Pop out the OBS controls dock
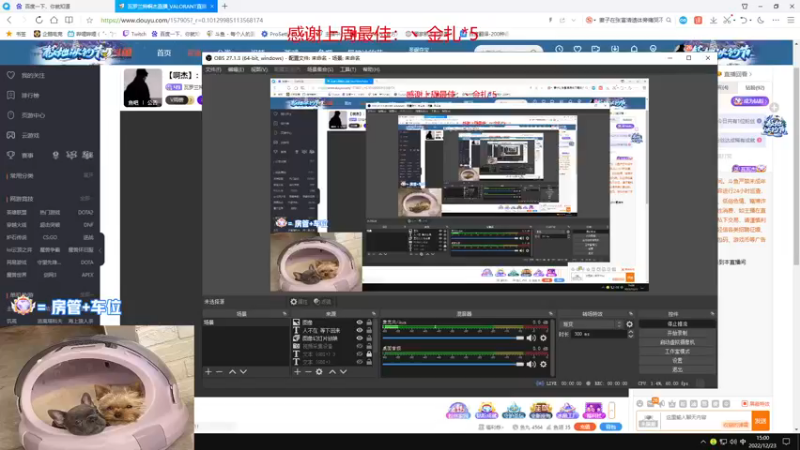 (712, 314)
